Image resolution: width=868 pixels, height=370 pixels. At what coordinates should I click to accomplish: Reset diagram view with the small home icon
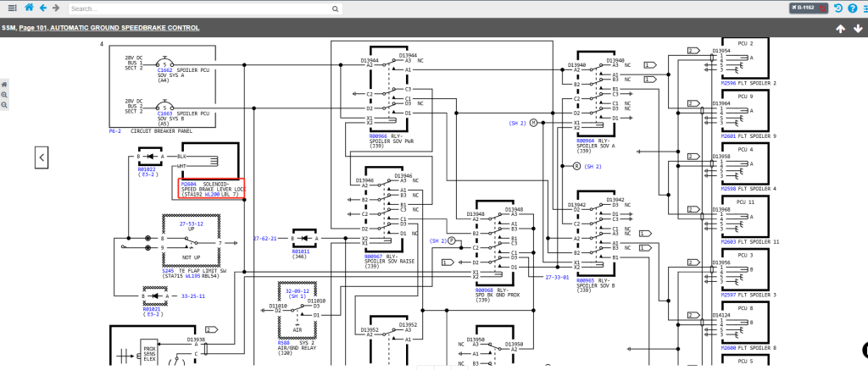[x=4, y=85]
